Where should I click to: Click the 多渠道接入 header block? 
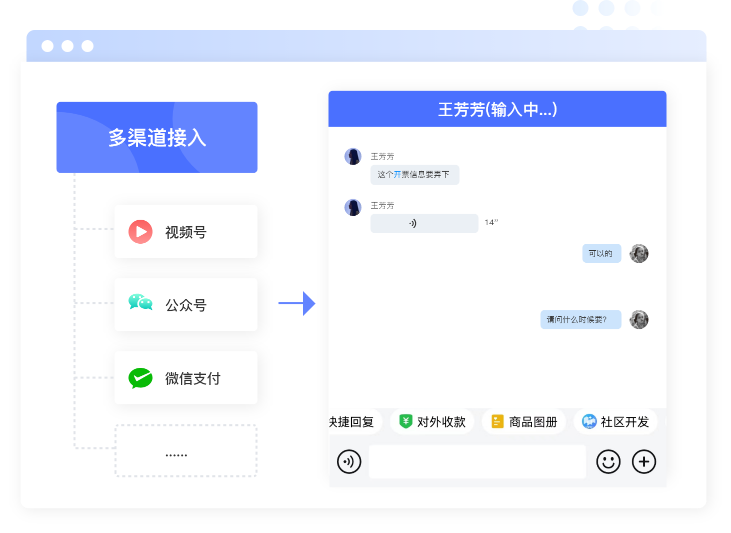click(x=157, y=138)
